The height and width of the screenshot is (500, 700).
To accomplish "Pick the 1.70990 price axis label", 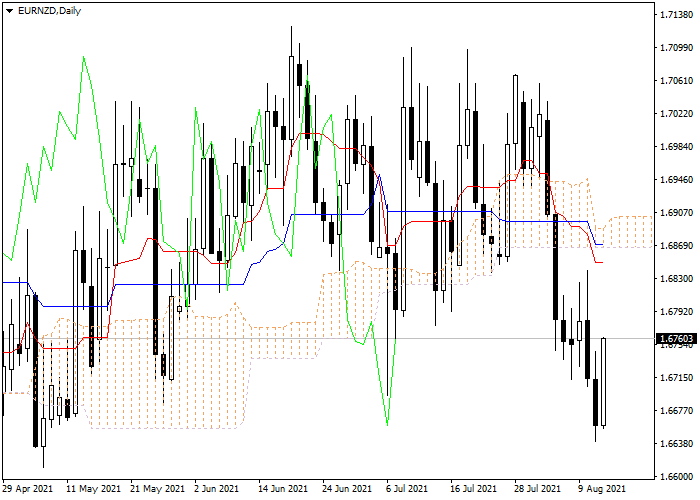I will click(x=677, y=48).
